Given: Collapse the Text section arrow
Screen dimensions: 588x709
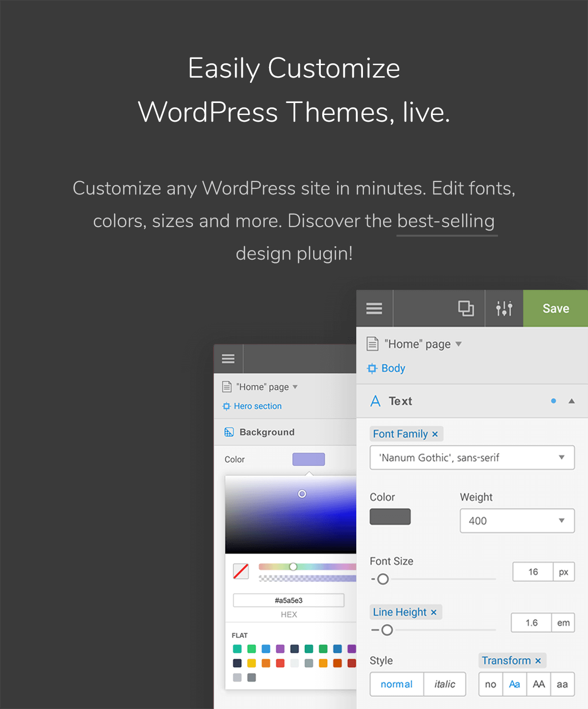Looking at the screenshot, I should pos(571,401).
